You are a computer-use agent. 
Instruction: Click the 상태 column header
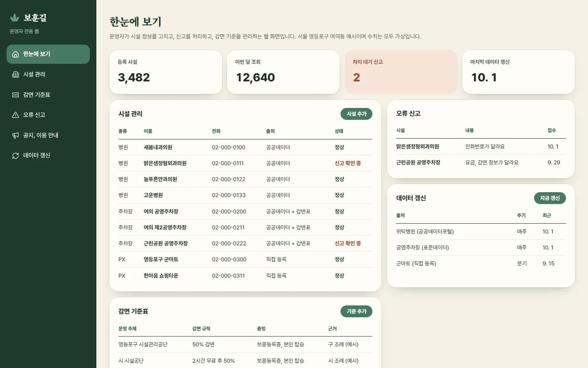(339, 131)
